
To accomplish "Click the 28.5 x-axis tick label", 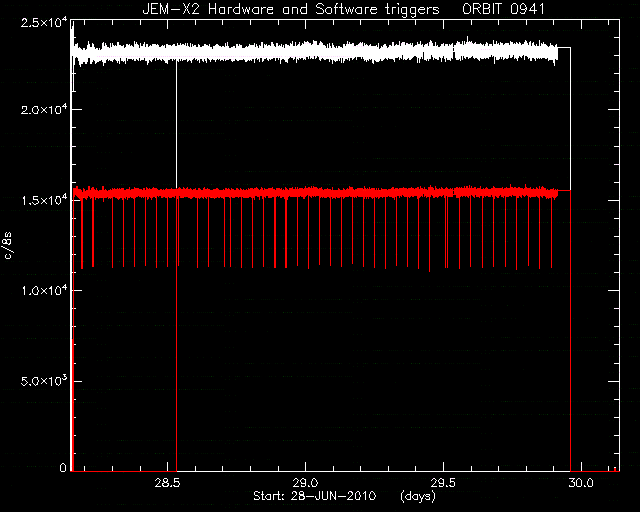I will (167, 483).
